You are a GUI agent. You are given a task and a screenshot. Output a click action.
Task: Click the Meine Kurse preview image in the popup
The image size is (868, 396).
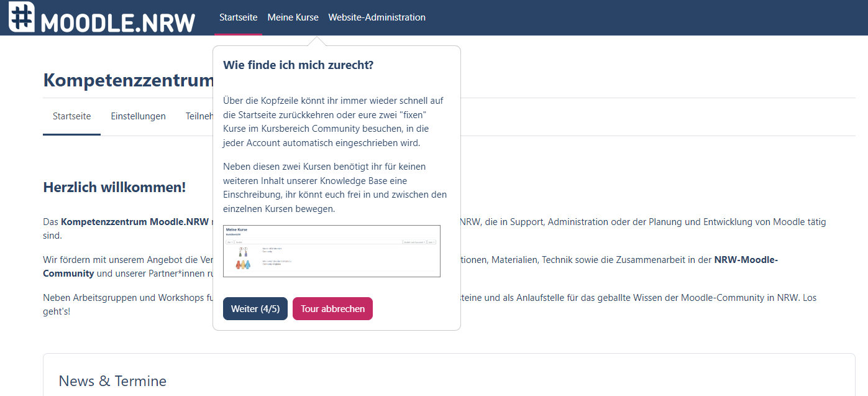(x=332, y=251)
